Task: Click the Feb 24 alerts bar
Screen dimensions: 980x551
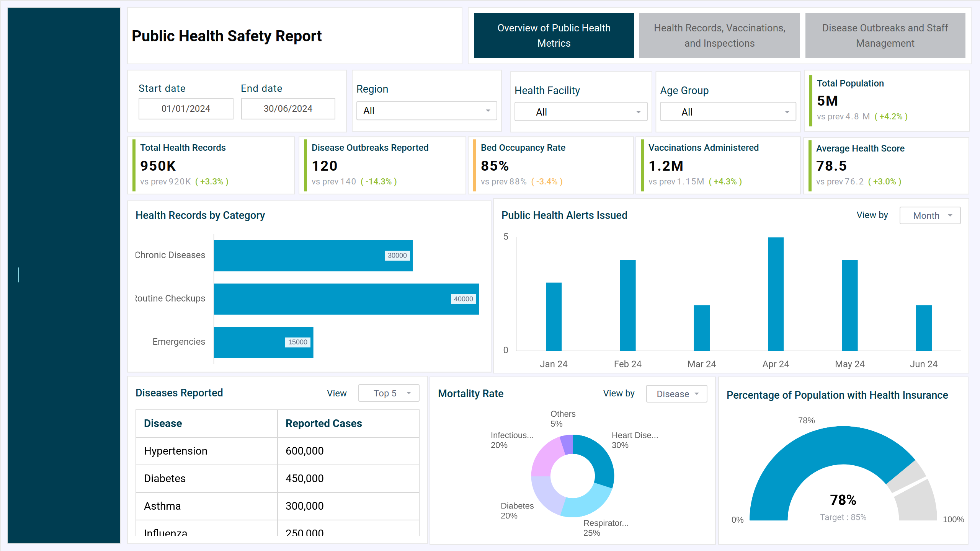Action: (628, 305)
